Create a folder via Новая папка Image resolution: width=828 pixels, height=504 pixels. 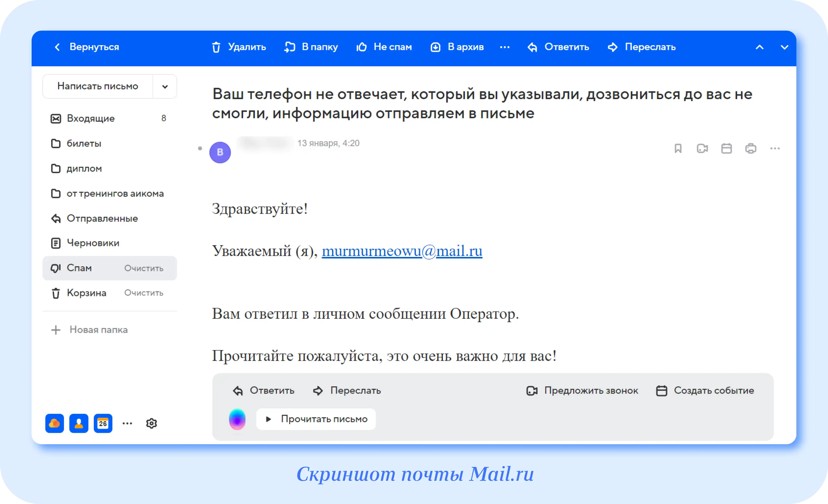(89, 330)
